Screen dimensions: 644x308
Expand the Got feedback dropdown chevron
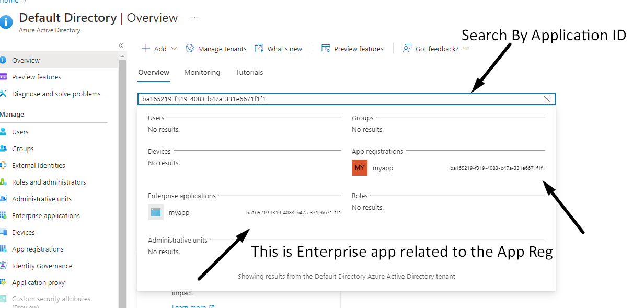point(466,48)
